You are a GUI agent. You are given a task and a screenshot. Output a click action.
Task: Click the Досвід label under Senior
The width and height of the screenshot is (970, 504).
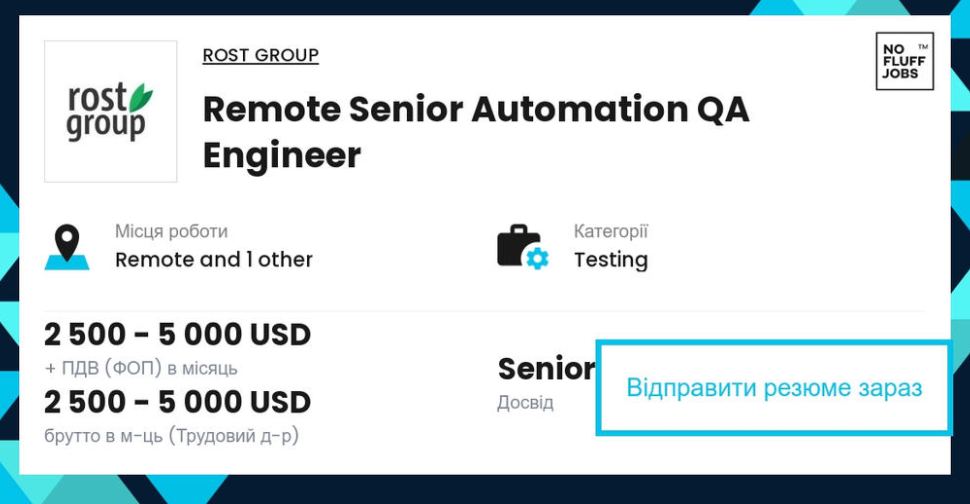(x=525, y=403)
